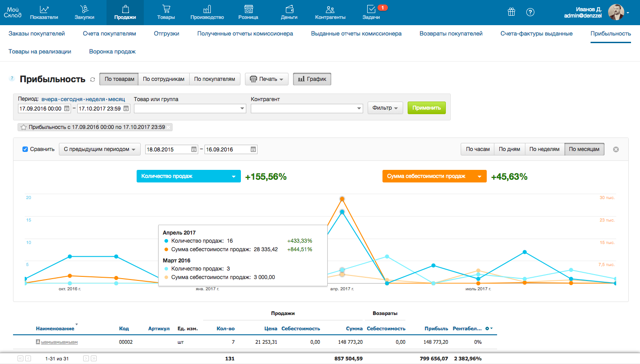Open Задачи with notification badge
Viewport: 640px width, 364px height.
[x=371, y=13]
